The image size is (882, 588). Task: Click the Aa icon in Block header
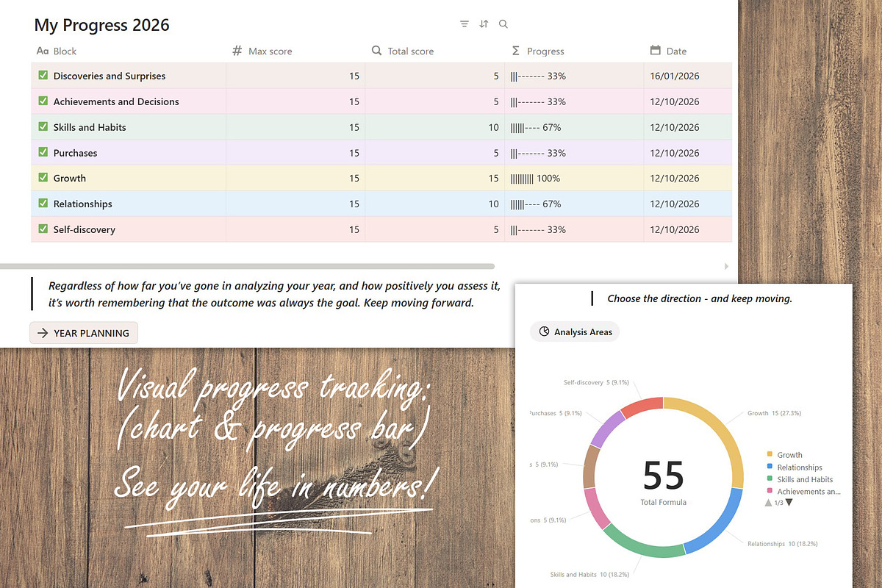click(42, 51)
